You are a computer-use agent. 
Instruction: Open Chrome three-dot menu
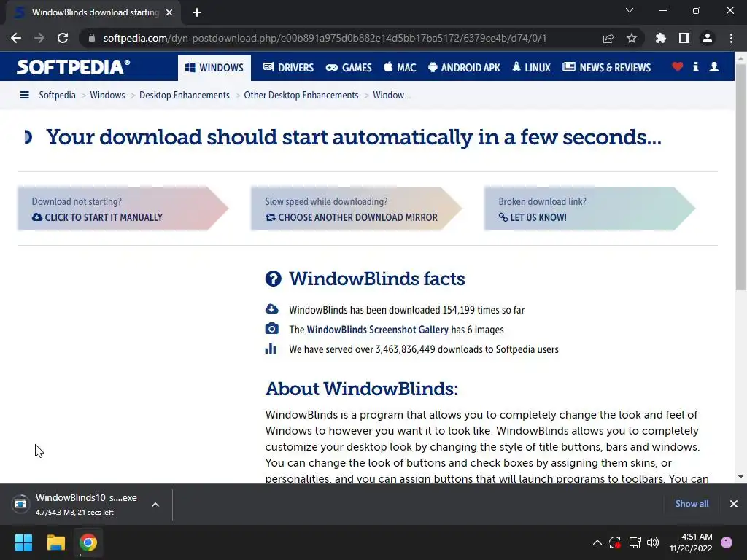[x=731, y=38]
